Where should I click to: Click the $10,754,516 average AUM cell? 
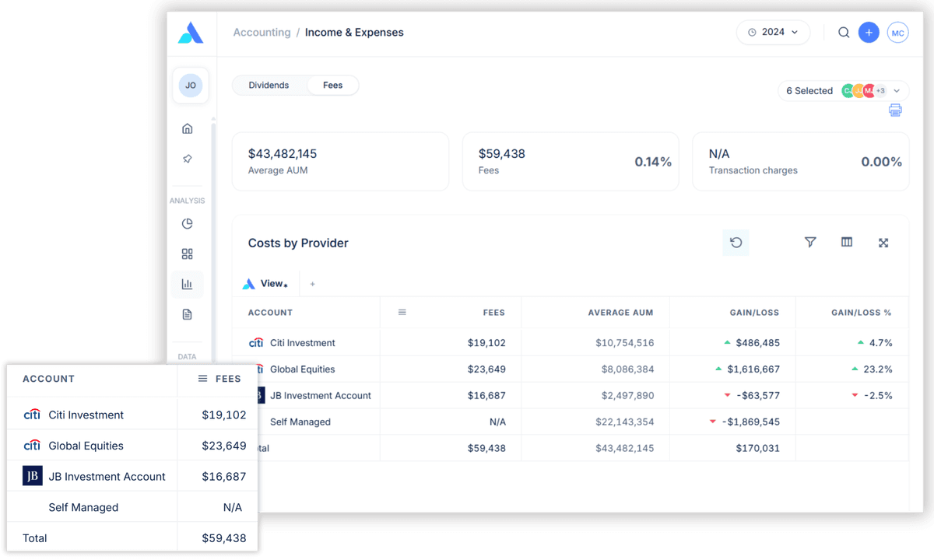click(624, 343)
